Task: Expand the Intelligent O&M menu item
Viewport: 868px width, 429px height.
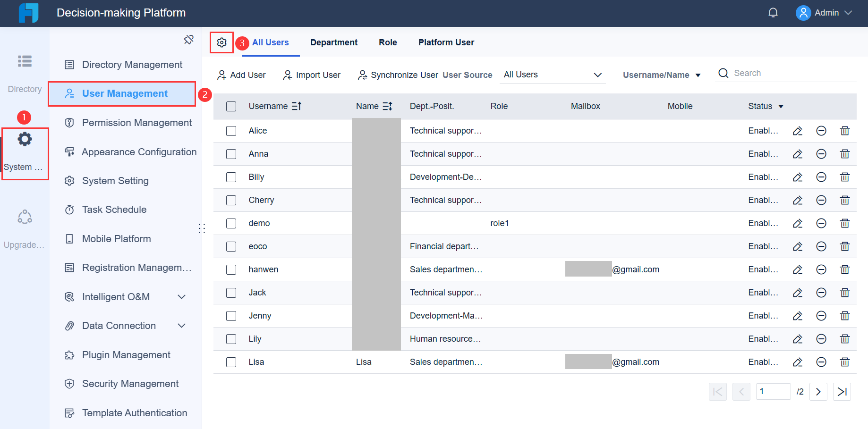Action: click(x=115, y=297)
